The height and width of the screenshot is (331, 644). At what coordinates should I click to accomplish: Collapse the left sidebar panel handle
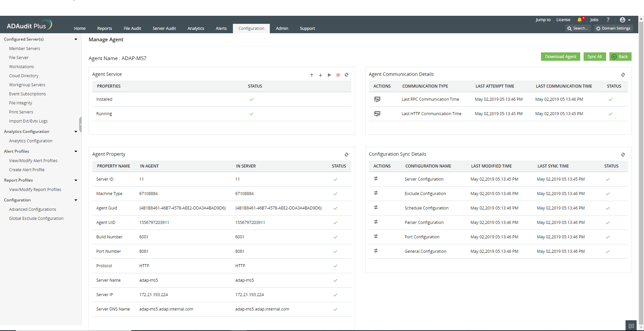pos(80,125)
